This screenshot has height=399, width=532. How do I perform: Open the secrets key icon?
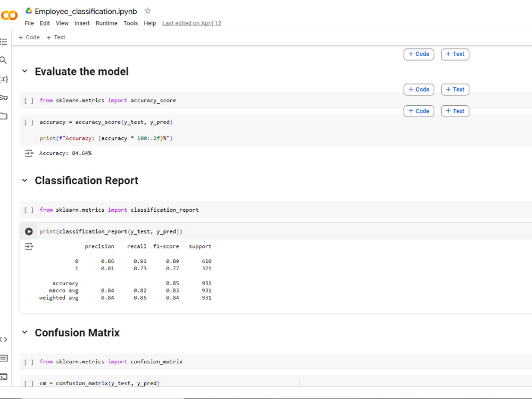3,98
